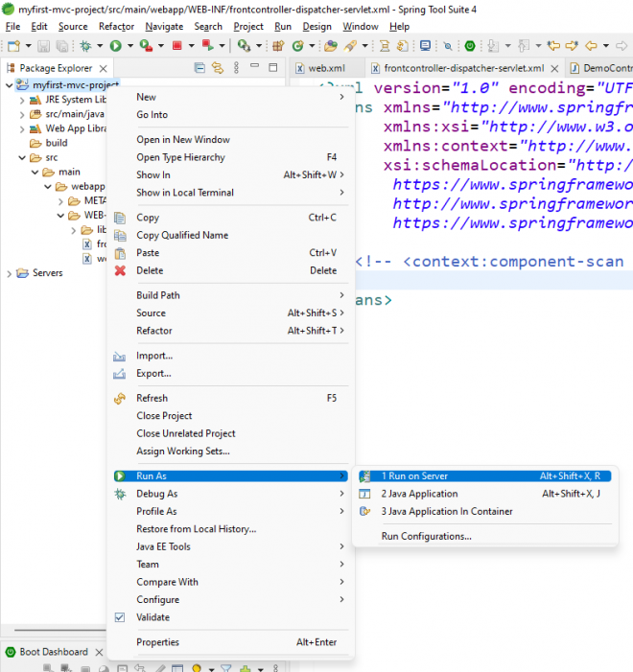Choose Export... in context menu
633x672 pixels.
(231, 373)
